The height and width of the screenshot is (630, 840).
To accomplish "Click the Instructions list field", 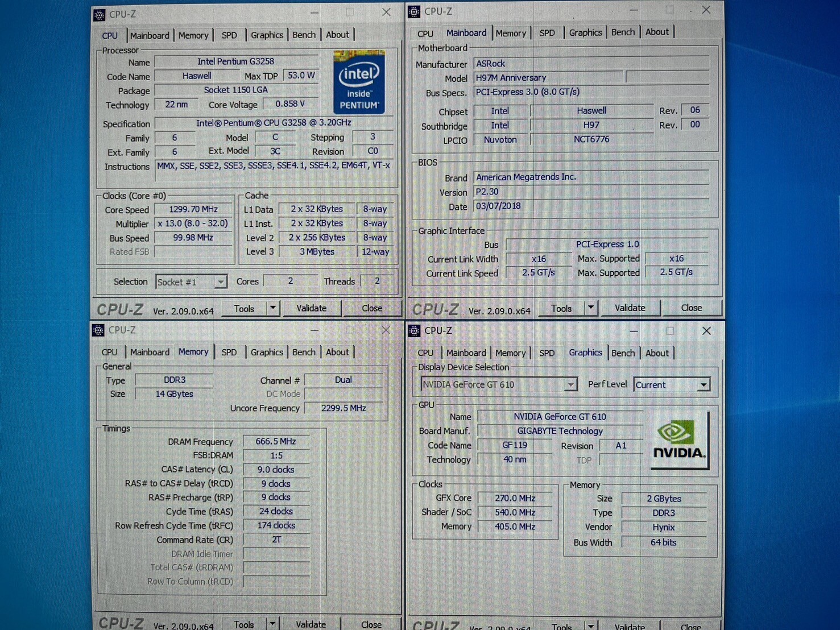I will [x=274, y=172].
